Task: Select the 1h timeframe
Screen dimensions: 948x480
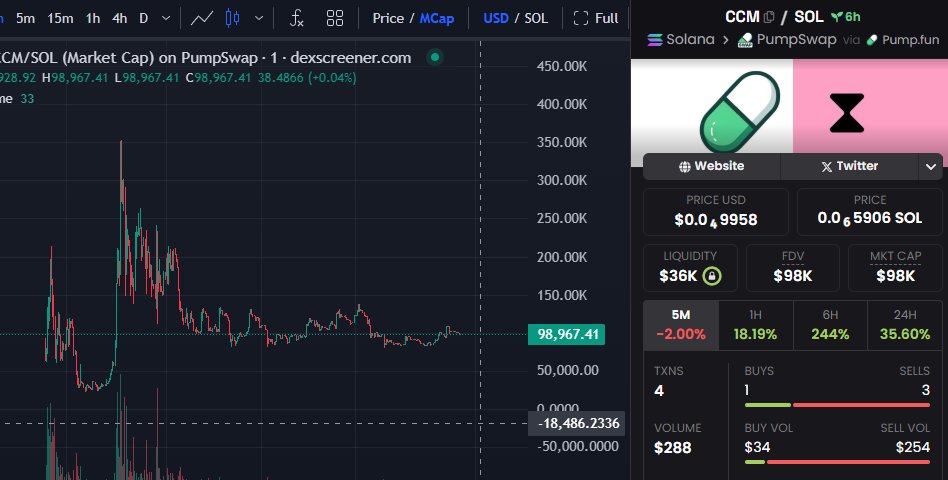Action: coord(93,18)
